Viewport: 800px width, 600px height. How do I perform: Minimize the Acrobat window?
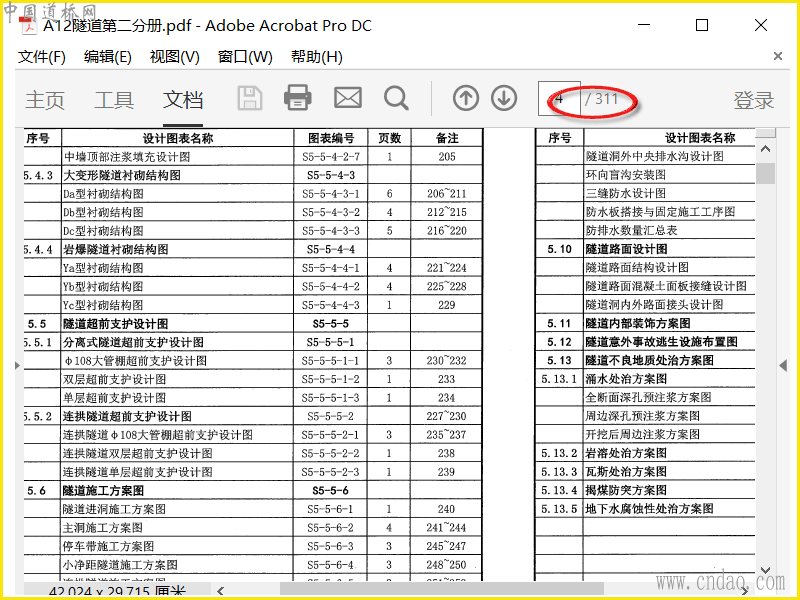pyautogui.click(x=644, y=25)
